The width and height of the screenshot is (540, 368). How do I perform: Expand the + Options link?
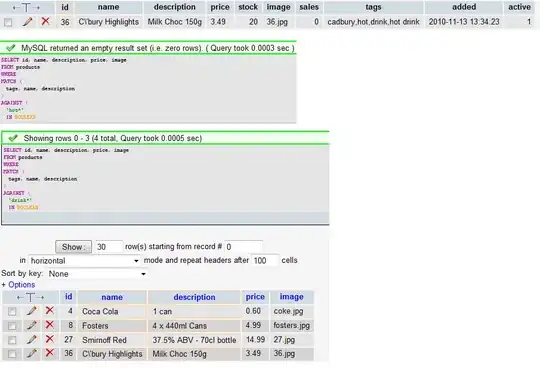(x=18, y=285)
